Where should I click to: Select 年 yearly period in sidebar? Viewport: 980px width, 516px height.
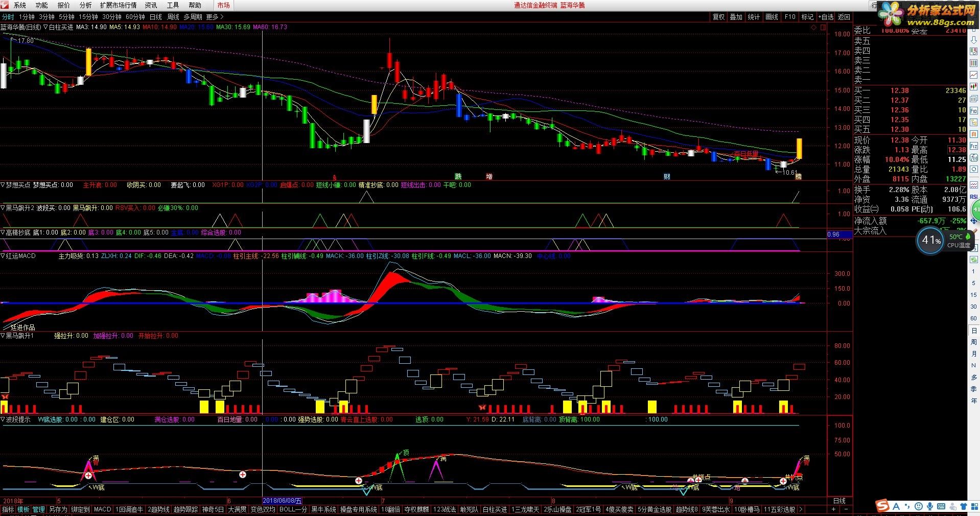pos(973,401)
